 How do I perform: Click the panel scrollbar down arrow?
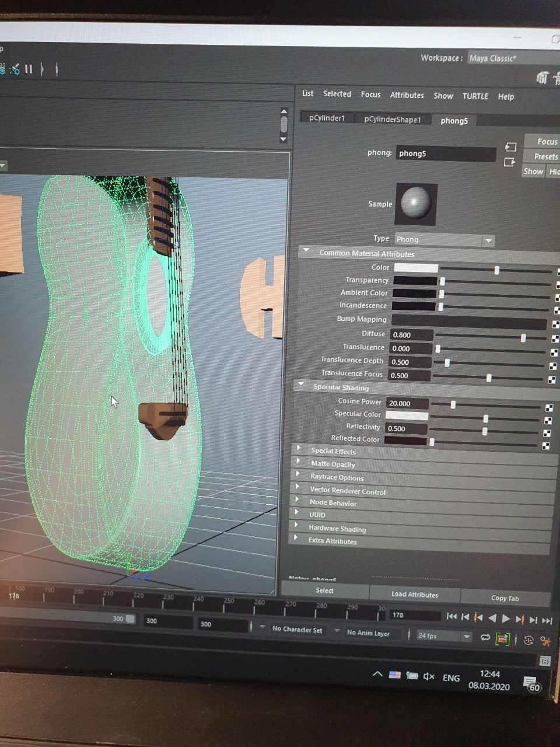[283, 139]
